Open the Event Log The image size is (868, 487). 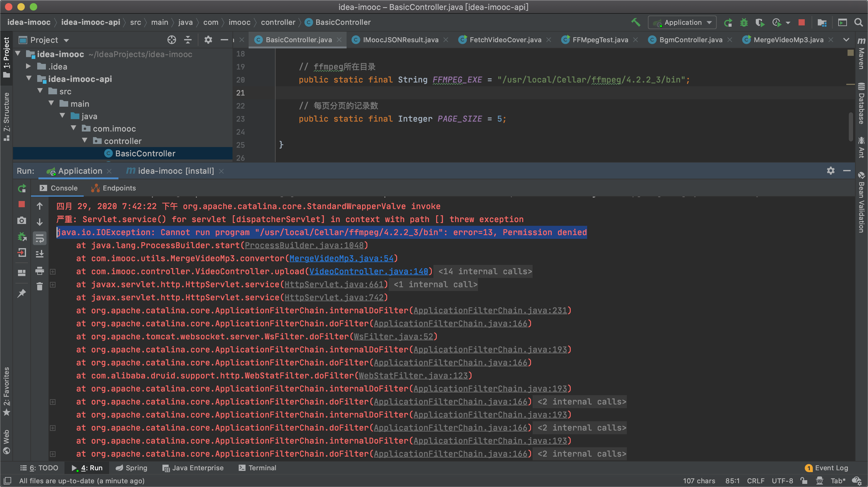[826, 468]
